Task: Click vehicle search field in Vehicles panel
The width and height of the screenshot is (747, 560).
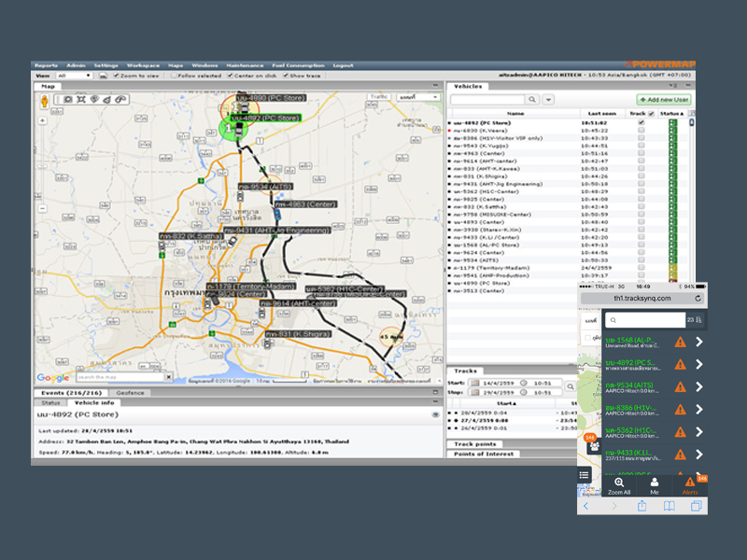Action: point(487,100)
